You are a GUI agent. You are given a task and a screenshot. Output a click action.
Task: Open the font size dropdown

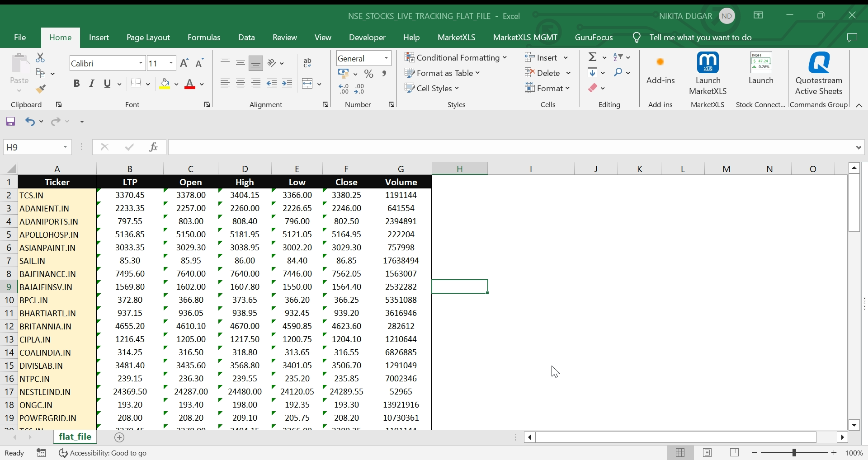(171, 63)
